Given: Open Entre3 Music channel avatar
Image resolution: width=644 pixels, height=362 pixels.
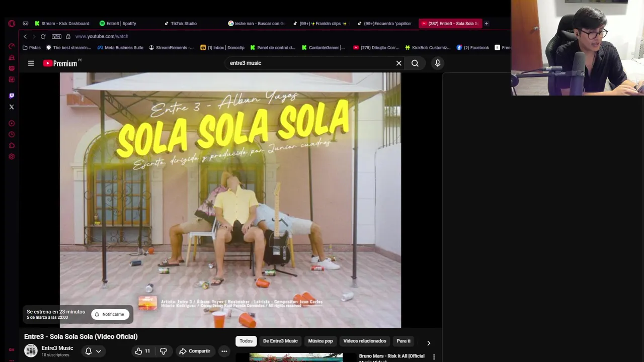Looking at the screenshot, I should (x=31, y=351).
